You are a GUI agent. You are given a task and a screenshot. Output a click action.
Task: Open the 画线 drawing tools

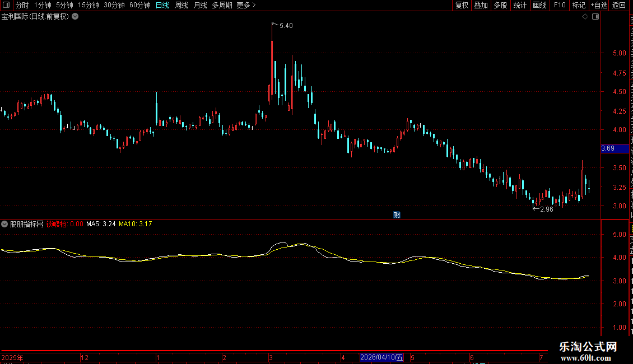pos(539,5)
